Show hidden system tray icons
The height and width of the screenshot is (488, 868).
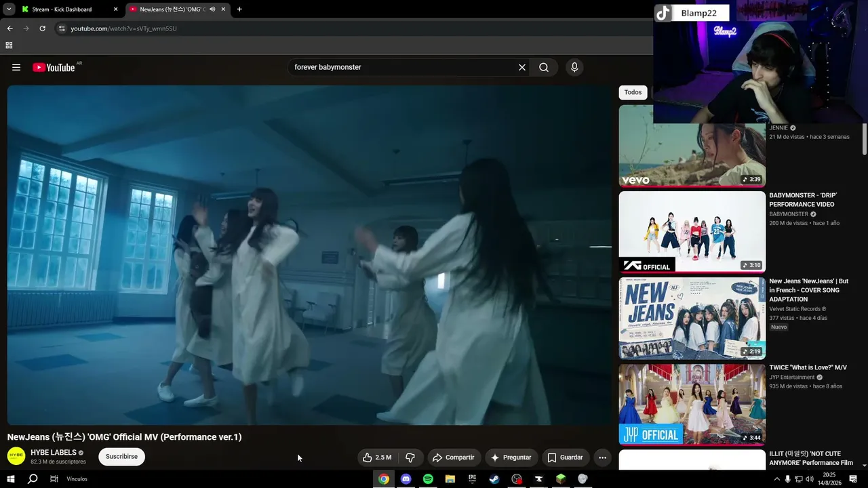tap(776, 479)
